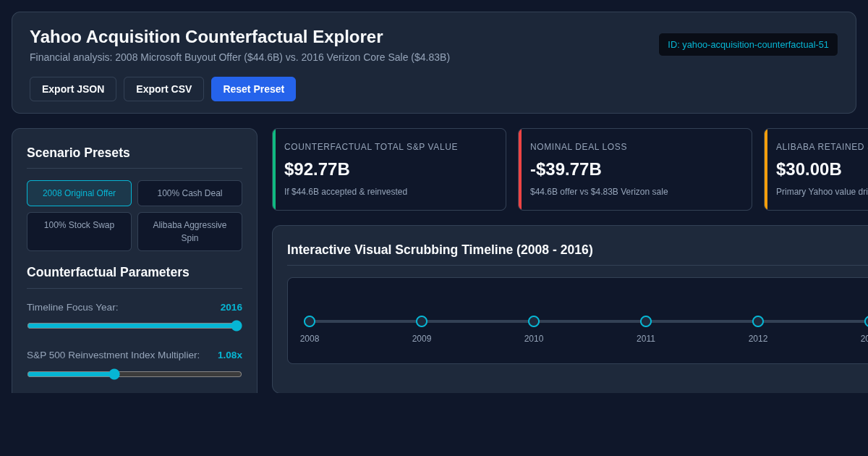Screen dimensions: 868x456
Task: Select the 2011 timeline marker
Action: (646, 321)
